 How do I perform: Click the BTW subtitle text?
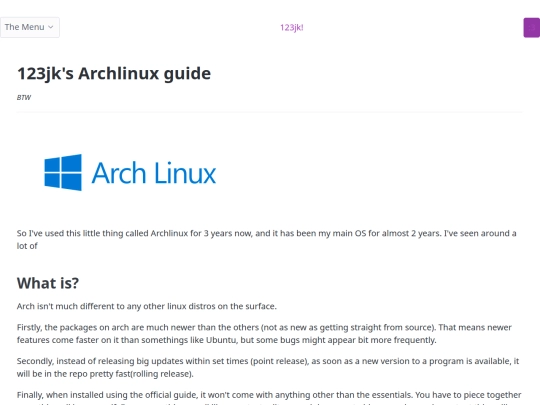(24, 97)
